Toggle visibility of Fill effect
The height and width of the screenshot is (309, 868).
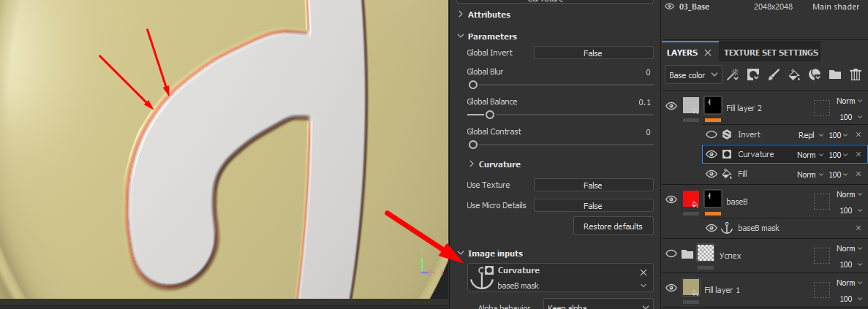pos(712,174)
